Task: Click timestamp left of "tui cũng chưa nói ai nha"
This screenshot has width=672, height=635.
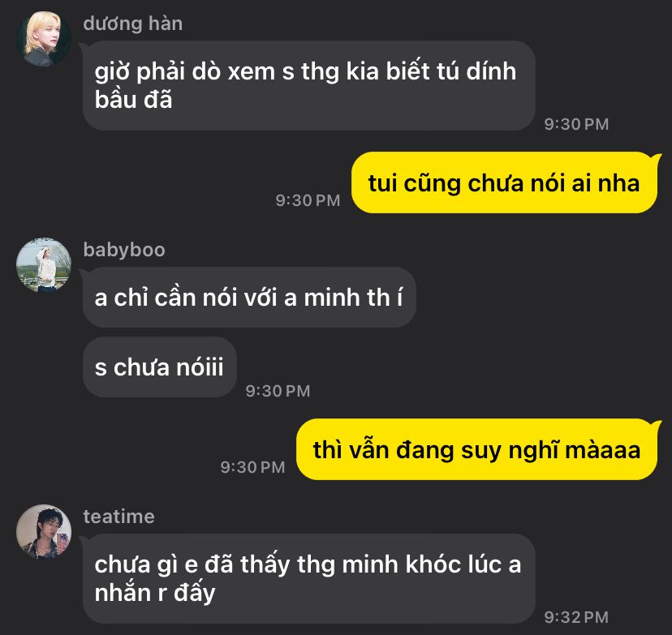Action: pyautogui.click(x=308, y=200)
